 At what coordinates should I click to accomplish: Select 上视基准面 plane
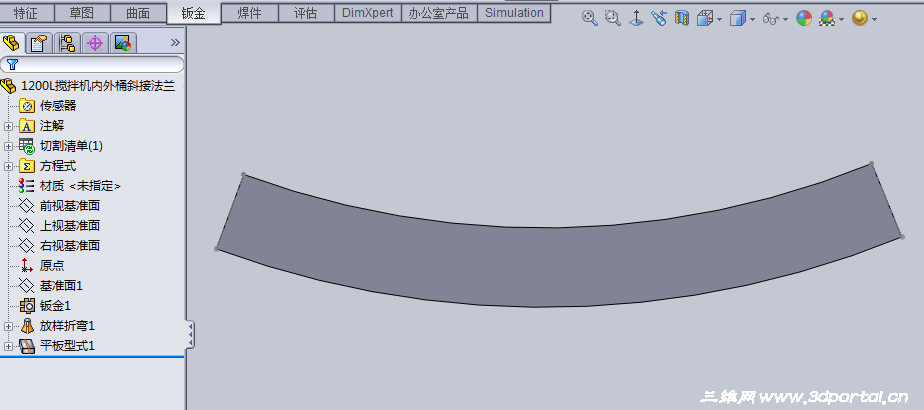click(x=70, y=226)
